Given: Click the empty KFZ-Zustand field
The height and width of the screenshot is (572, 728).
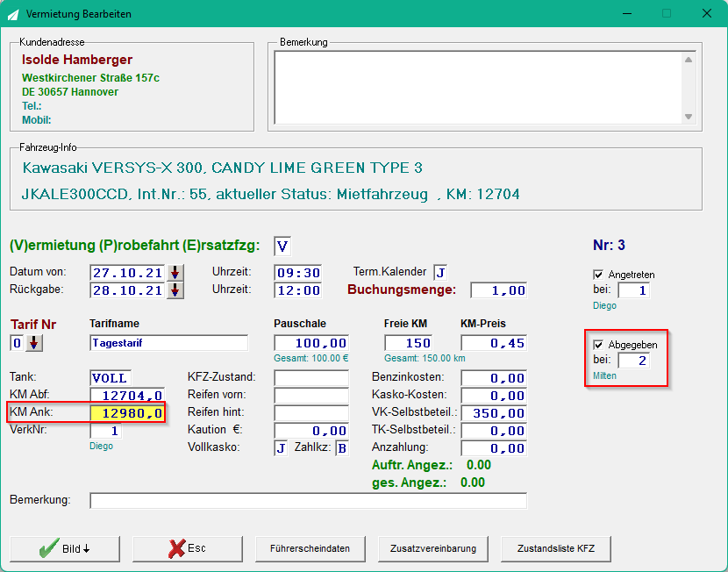Looking at the screenshot, I should tap(311, 377).
